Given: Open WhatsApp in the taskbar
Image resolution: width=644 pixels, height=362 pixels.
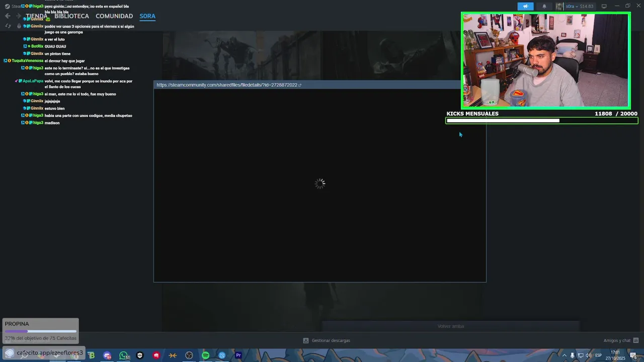Looking at the screenshot, I should pyautogui.click(x=124, y=355).
